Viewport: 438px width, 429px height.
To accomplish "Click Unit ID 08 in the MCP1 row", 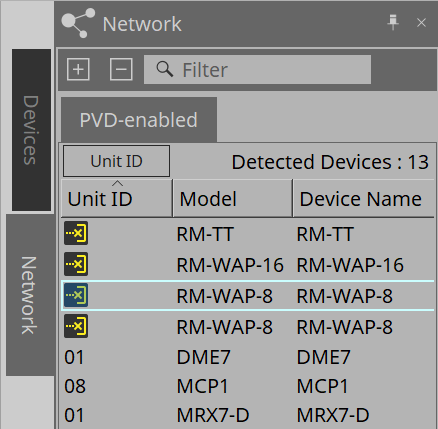I will click(75, 386).
